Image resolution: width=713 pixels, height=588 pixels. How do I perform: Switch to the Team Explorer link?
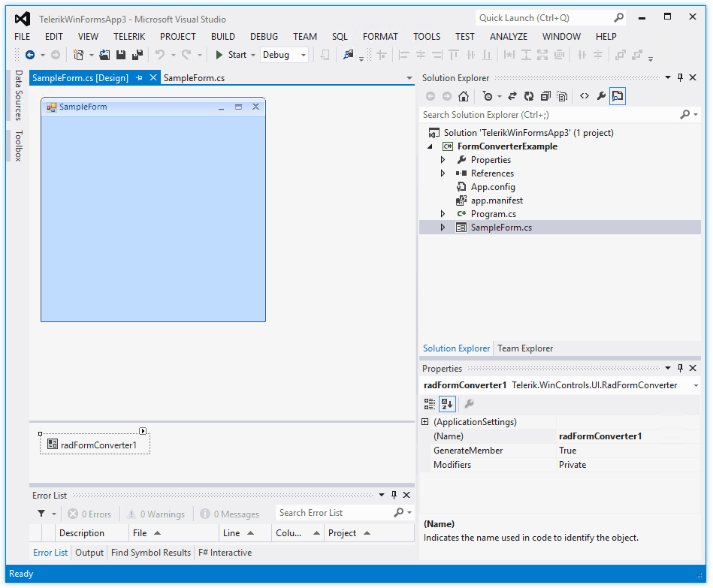tap(524, 348)
